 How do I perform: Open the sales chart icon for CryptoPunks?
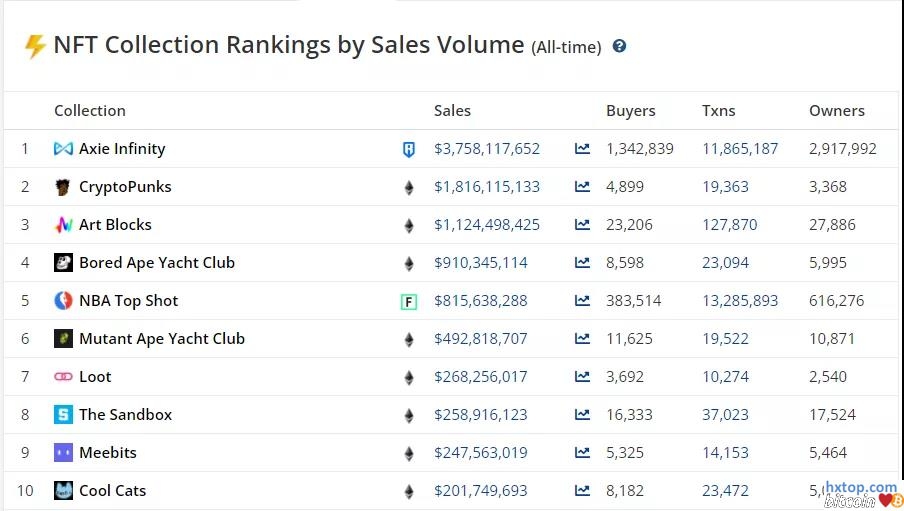click(x=582, y=187)
